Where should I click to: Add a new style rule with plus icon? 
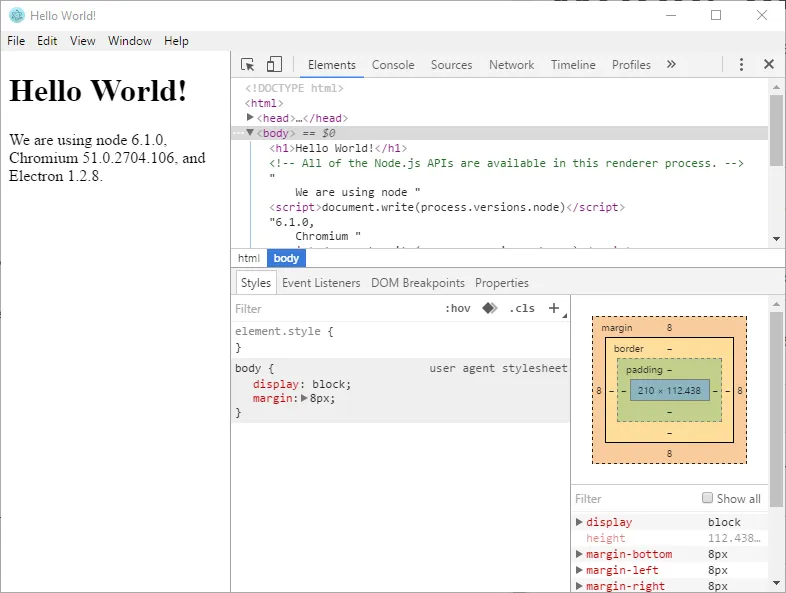tap(554, 308)
